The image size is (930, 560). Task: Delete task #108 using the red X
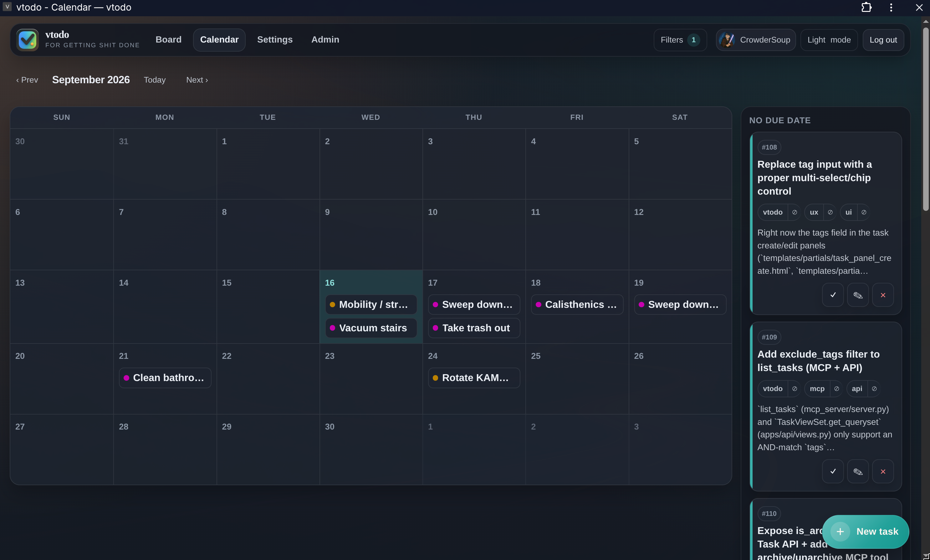pyautogui.click(x=883, y=295)
